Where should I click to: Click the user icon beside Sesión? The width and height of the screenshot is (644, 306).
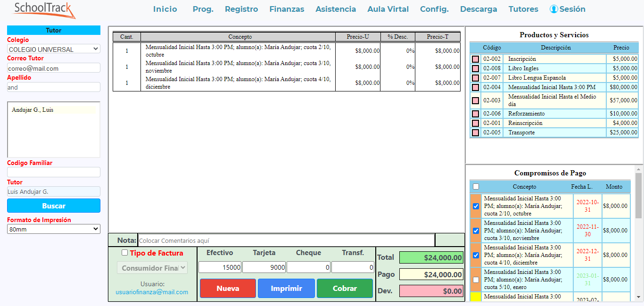554,9
